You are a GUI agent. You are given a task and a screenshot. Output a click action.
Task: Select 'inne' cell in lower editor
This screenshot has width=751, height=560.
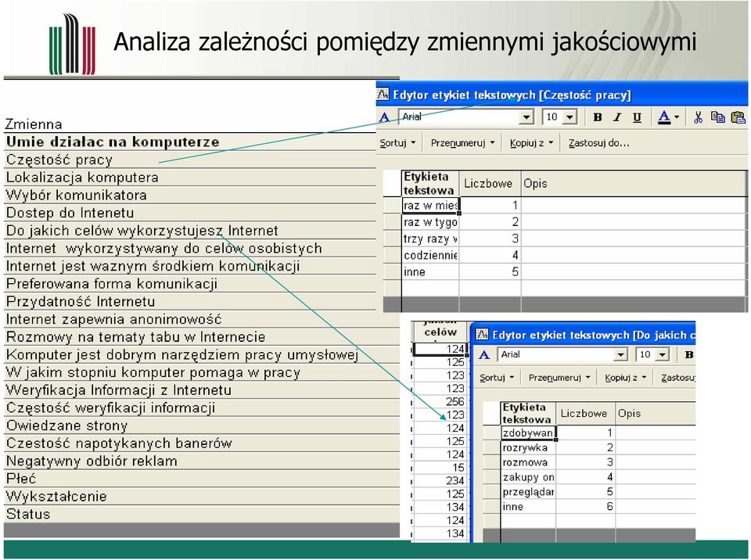click(x=528, y=506)
